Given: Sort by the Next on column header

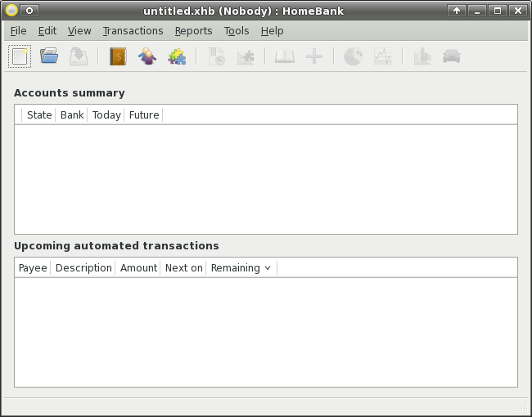Looking at the screenshot, I should 183,268.
